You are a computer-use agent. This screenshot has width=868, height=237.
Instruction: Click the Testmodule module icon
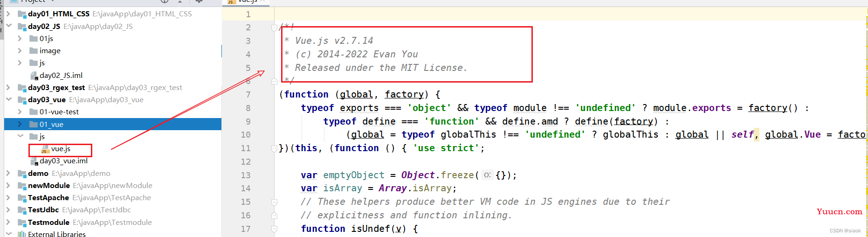pyautogui.click(x=22, y=223)
